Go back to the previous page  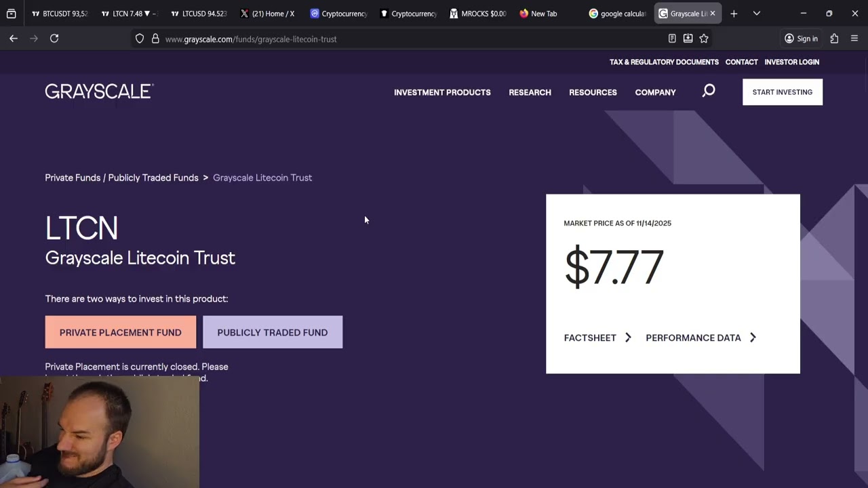pyautogui.click(x=14, y=39)
